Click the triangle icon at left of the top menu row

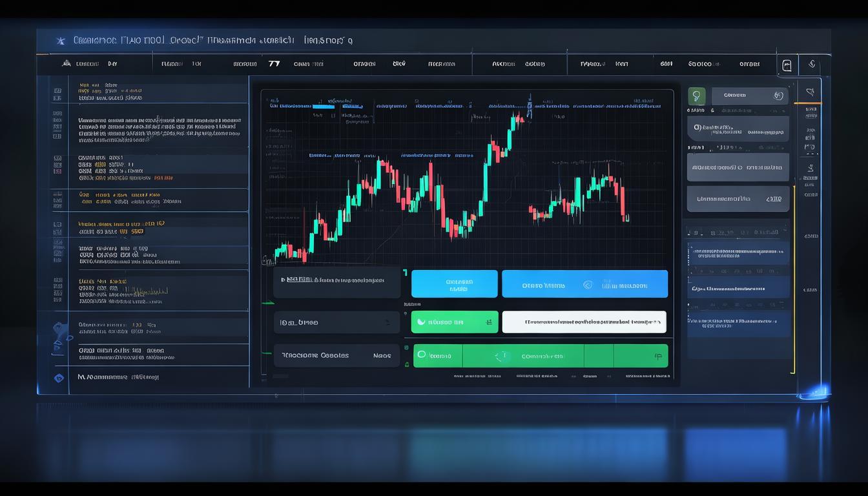point(65,64)
